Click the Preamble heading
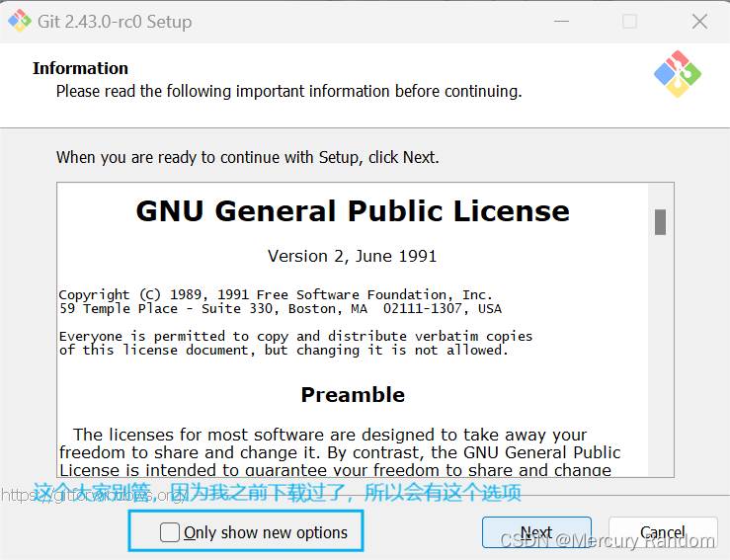Screen dimensions: 730x560 click(353, 395)
